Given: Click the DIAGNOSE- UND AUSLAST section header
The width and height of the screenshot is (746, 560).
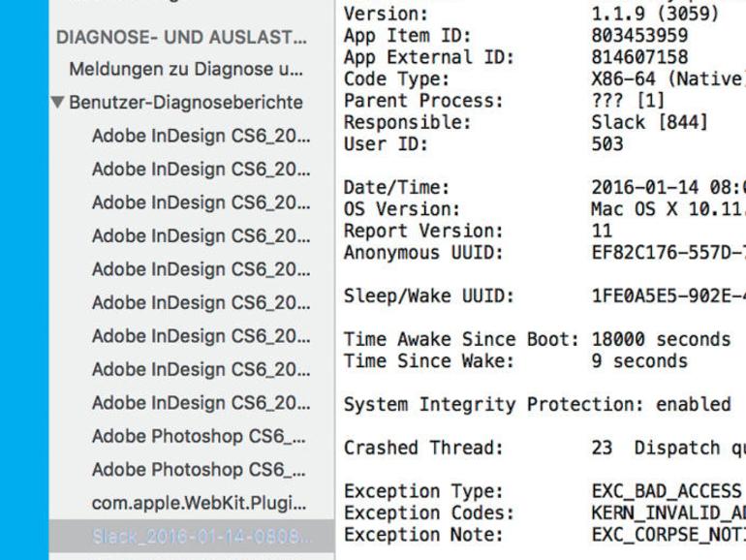Looking at the screenshot, I should tap(180, 38).
